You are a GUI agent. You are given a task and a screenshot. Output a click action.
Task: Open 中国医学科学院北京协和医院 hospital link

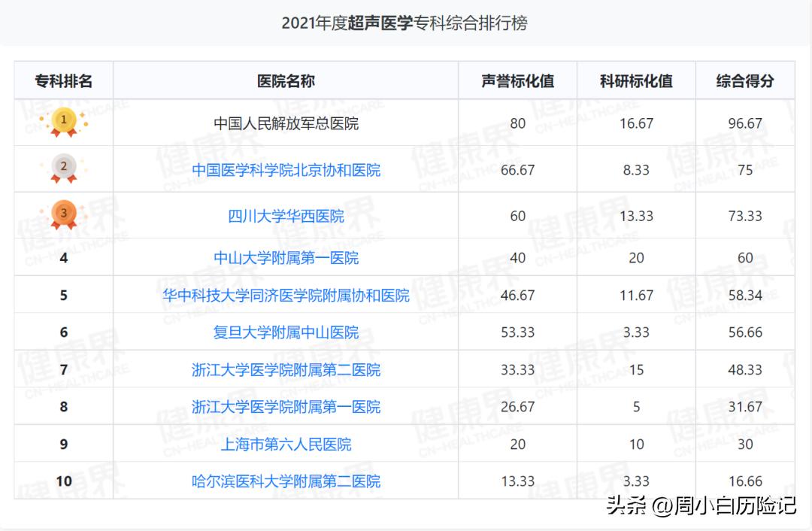click(286, 170)
